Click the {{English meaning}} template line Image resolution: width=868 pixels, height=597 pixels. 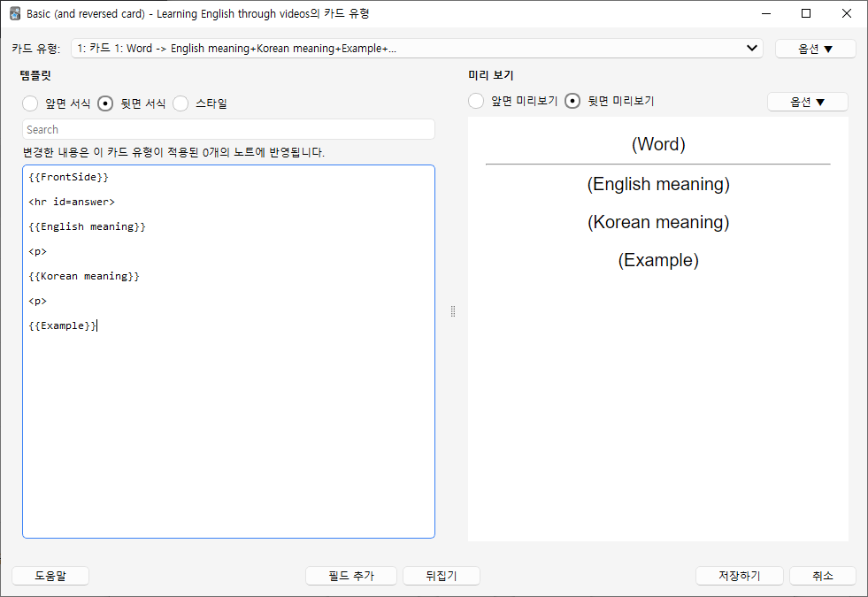87,226
